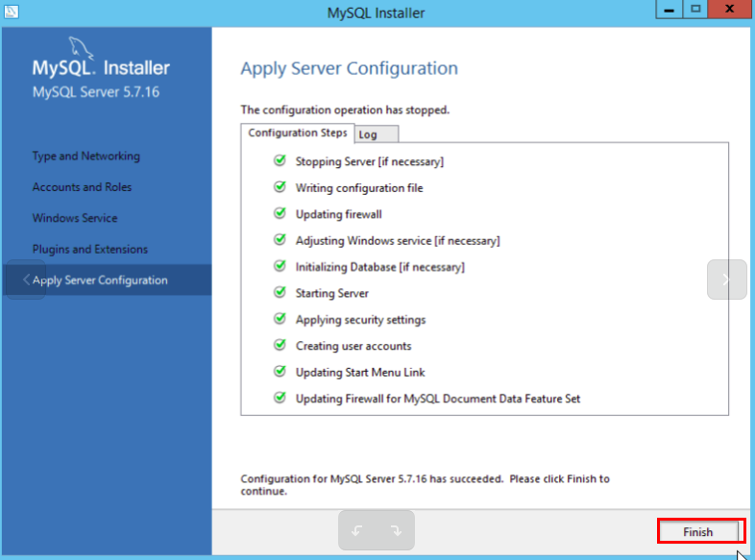Click 'Writing configuration file' step text
755x560 pixels.
(359, 188)
